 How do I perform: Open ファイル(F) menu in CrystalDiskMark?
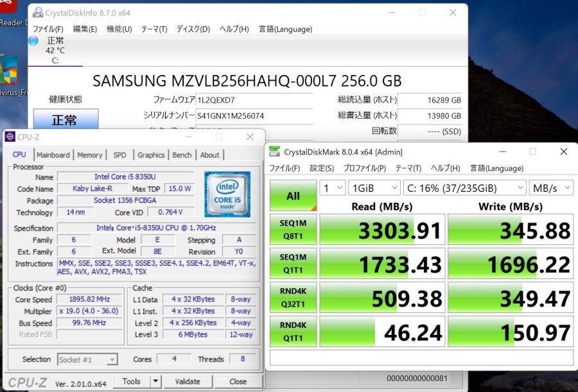pos(285,168)
